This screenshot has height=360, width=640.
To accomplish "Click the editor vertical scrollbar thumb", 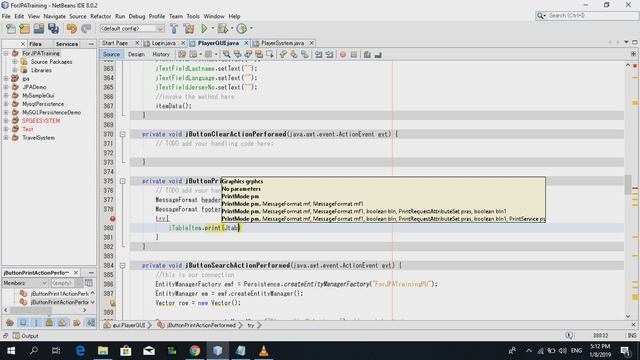I will [628, 184].
